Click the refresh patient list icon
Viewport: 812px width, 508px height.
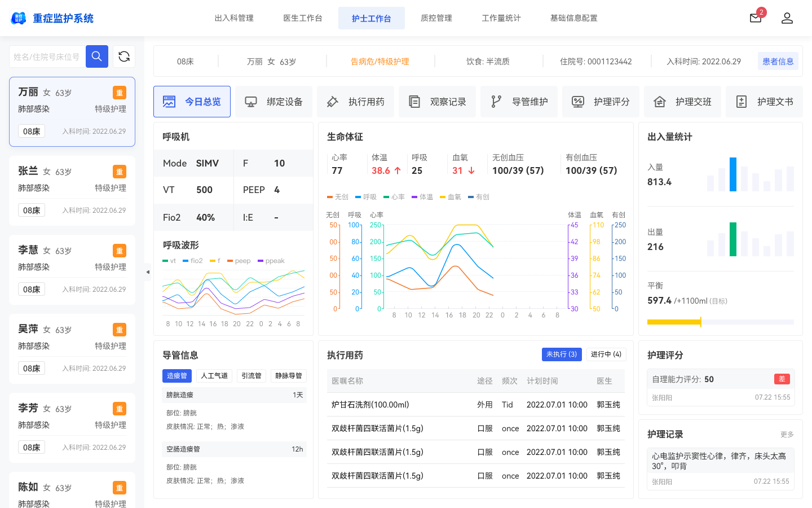click(124, 56)
